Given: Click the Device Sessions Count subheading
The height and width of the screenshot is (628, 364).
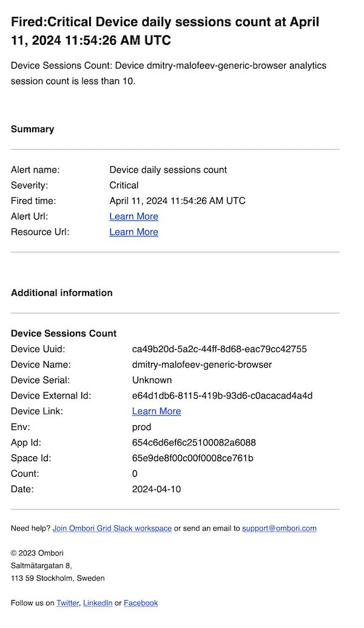Looking at the screenshot, I should [x=64, y=333].
